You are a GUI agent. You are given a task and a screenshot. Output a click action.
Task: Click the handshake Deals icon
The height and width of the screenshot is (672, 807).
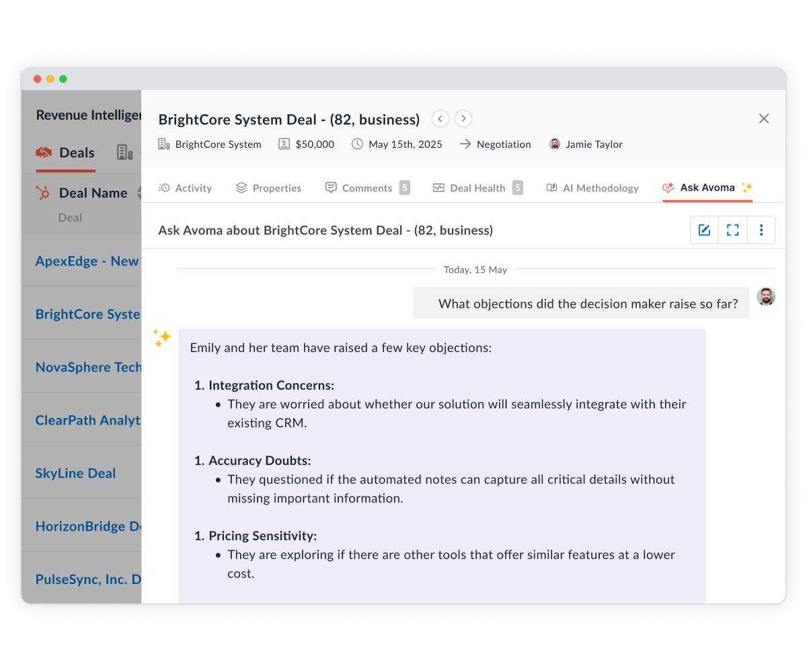[x=44, y=153]
